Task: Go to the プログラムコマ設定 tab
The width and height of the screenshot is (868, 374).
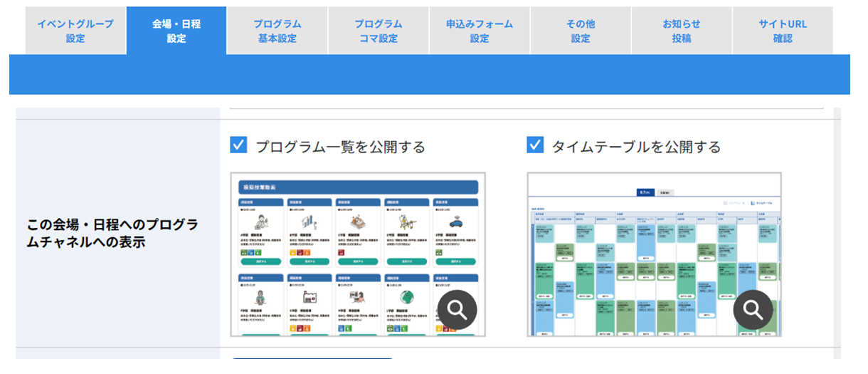Action: [379, 31]
